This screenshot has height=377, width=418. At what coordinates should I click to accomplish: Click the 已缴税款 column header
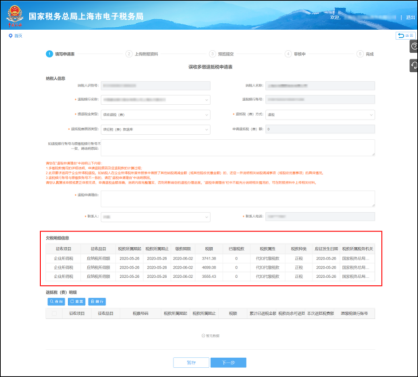236,249
